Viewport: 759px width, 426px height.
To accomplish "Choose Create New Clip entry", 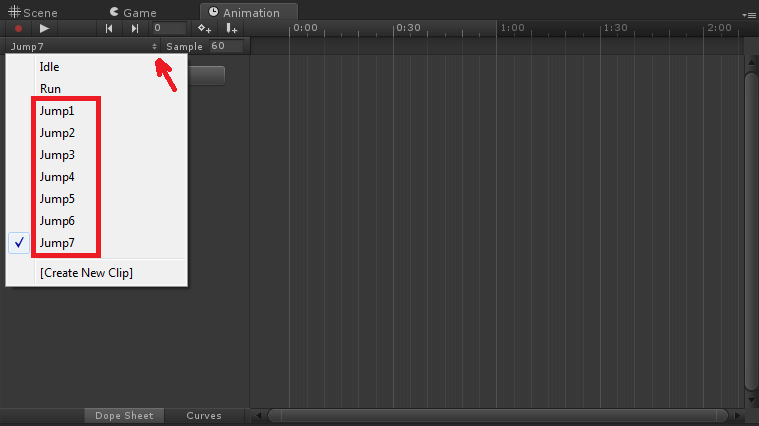I will point(96,273).
